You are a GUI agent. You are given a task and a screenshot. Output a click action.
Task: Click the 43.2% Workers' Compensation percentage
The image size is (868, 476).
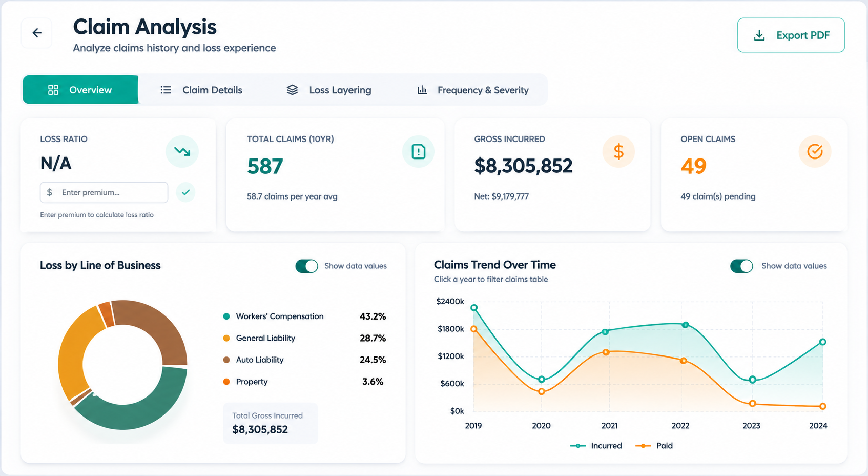(x=373, y=316)
